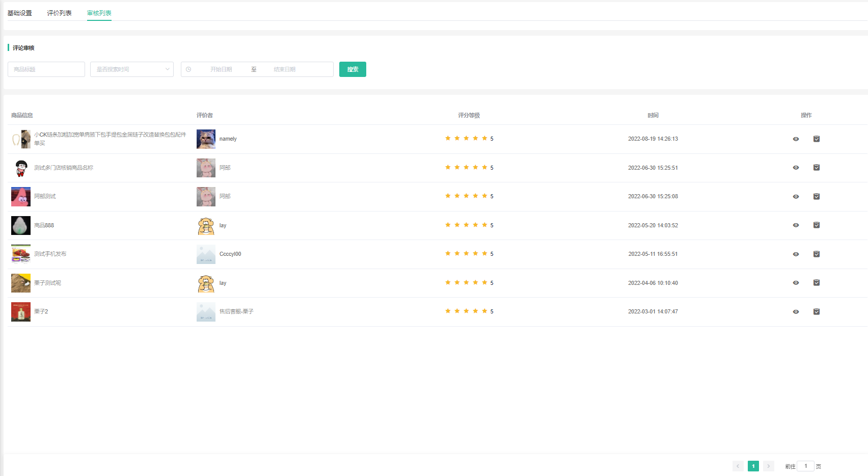View review details for 栗子2 row
Screen dimensions: 868x476
click(x=796, y=312)
